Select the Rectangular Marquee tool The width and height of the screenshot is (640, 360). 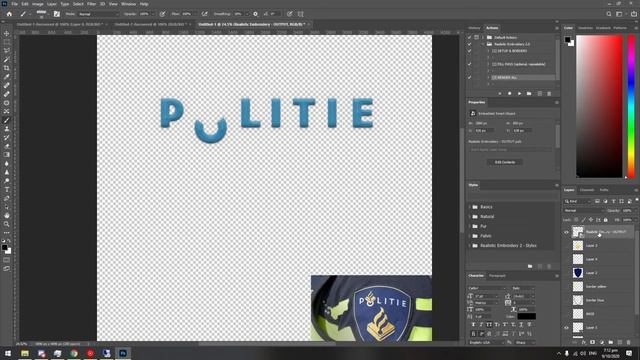click(7, 42)
